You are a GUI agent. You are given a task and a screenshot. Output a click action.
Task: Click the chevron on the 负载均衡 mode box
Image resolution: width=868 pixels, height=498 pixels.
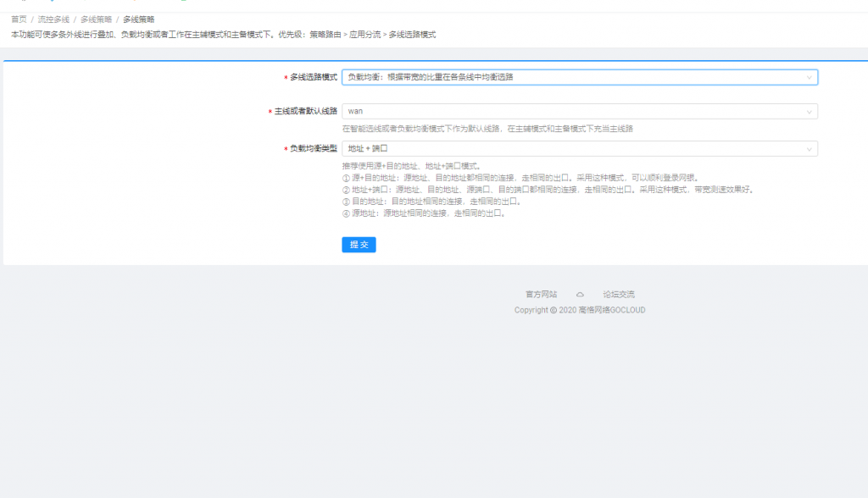[x=810, y=76]
